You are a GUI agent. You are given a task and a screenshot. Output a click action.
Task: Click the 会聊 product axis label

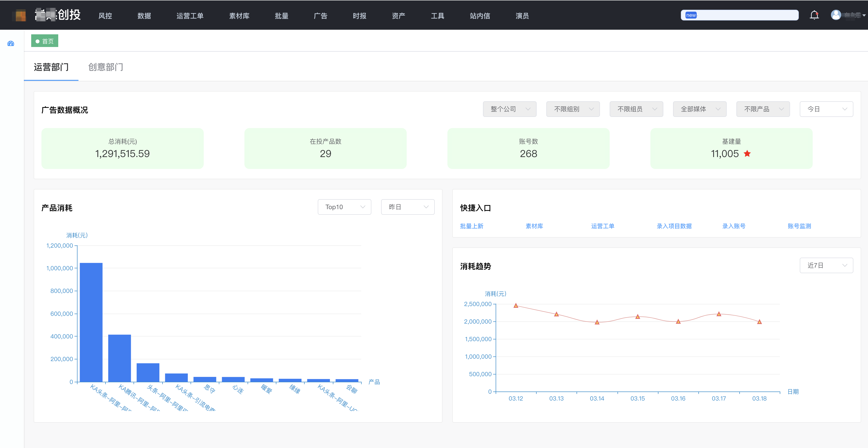[x=352, y=389]
